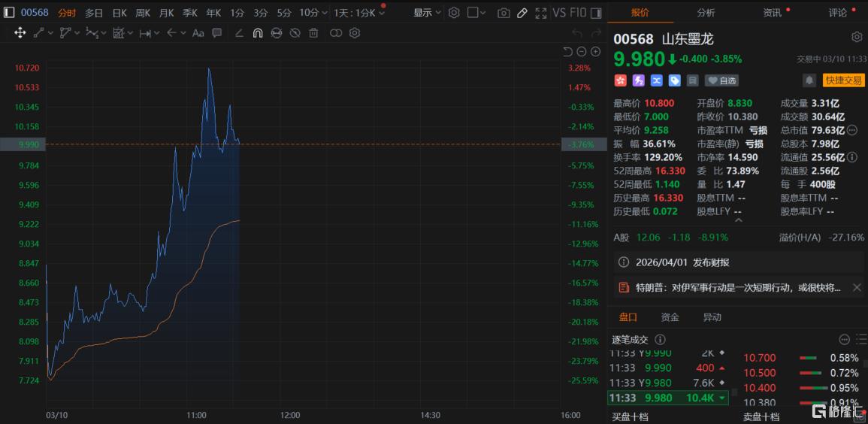Image resolution: width=868 pixels, height=424 pixels.
Task: Click the screenshot camera icon
Action: [504, 13]
